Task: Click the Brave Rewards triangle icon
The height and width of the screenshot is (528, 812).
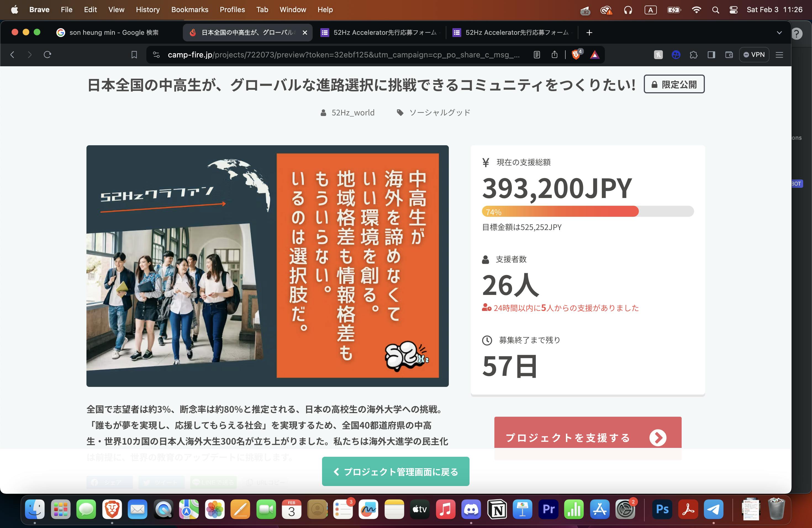Action: (x=595, y=55)
